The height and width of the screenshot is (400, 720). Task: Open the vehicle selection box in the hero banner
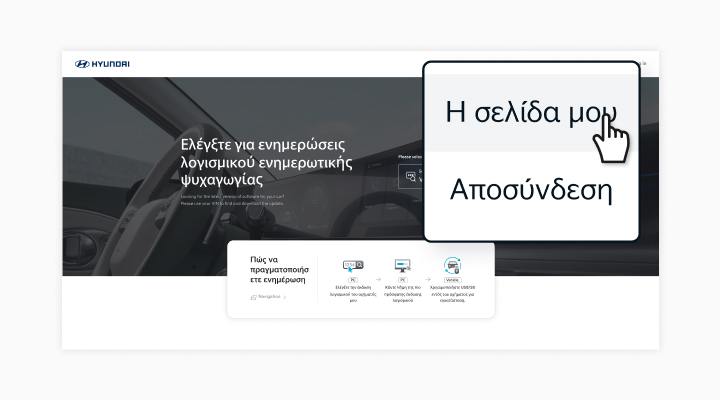(x=410, y=176)
